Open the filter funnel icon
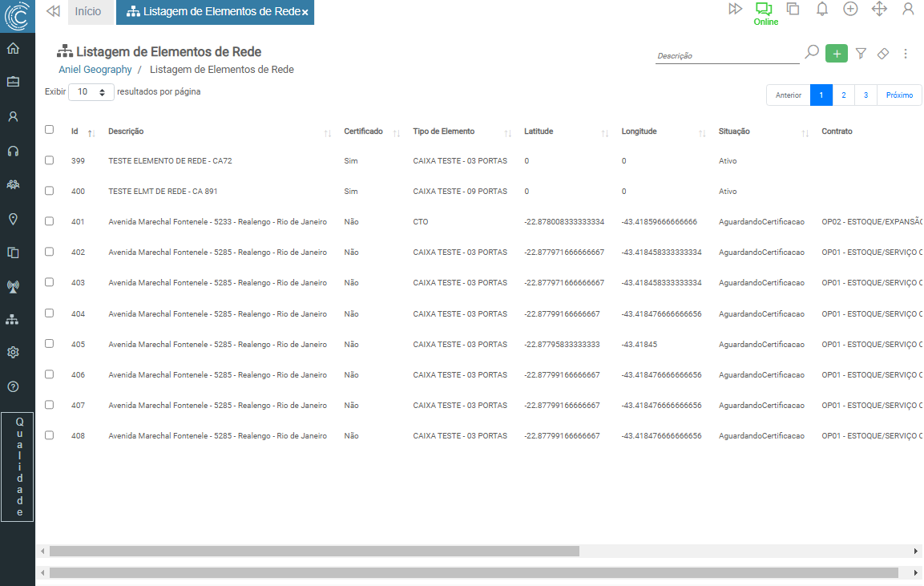924x586 pixels. point(861,54)
